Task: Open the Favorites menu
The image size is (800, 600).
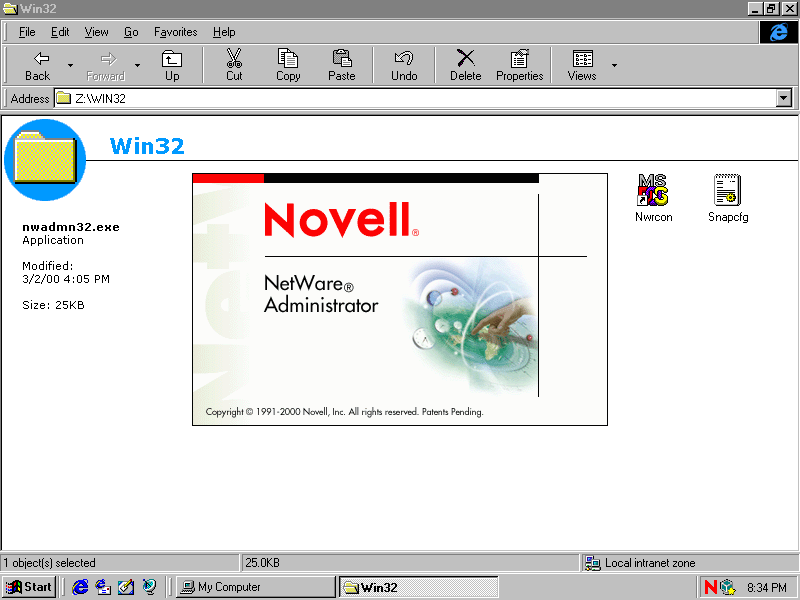Action: coord(176,32)
